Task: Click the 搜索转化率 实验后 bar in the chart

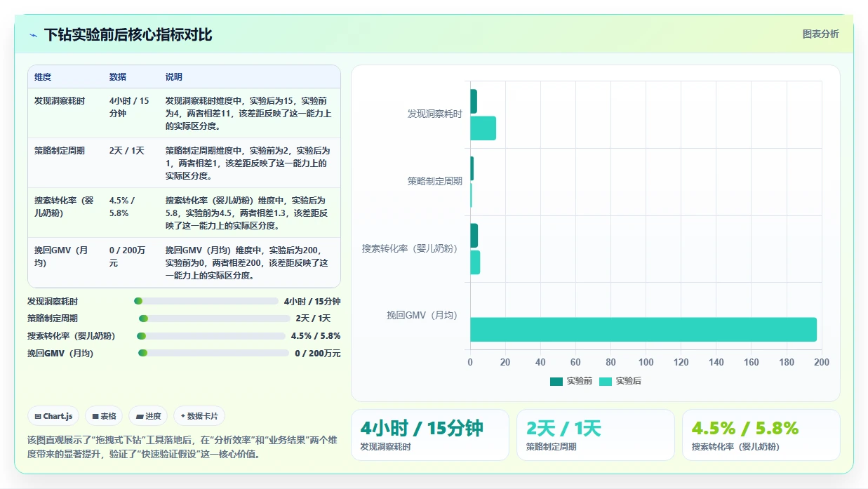Action: [x=475, y=262]
